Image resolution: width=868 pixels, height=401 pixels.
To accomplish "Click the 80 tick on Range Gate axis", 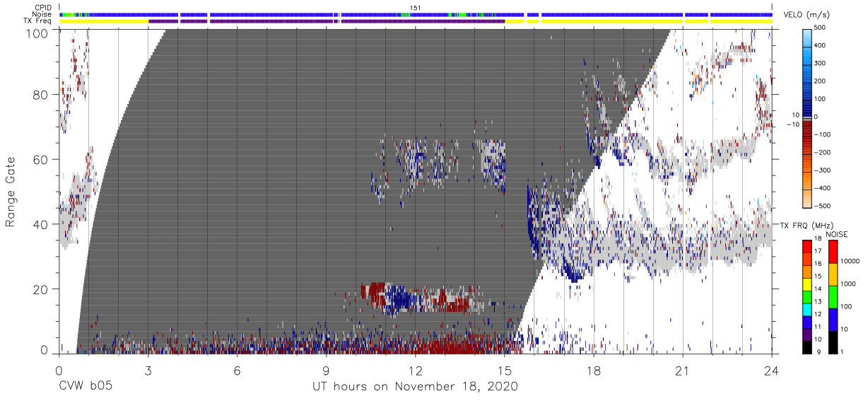I will pyautogui.click(x=41, y=94).
